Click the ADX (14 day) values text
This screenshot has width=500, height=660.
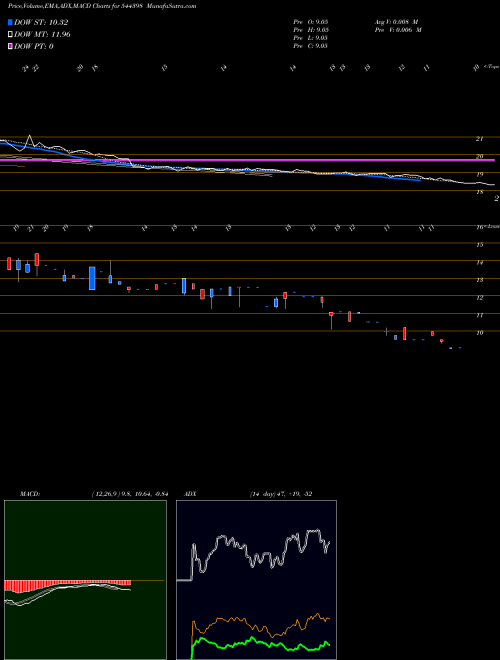(280, 493)
